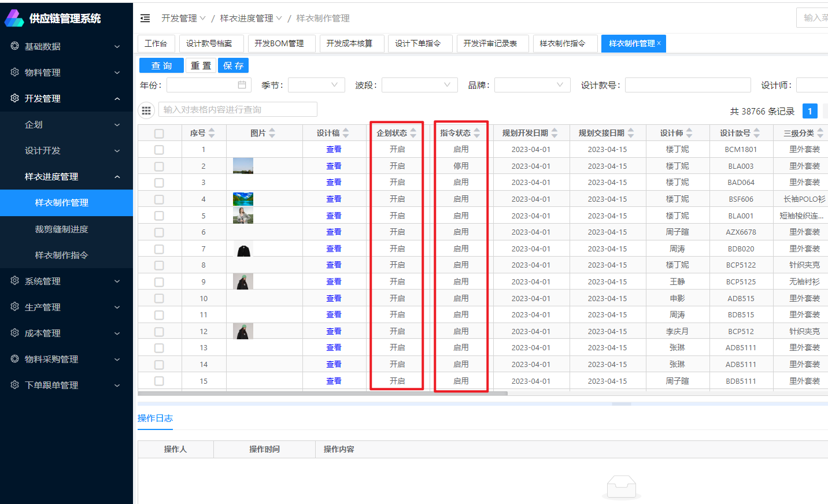828x504 pixels.
Task: Click the 序号 column sort arrows
Action: [x=212, y=133]
